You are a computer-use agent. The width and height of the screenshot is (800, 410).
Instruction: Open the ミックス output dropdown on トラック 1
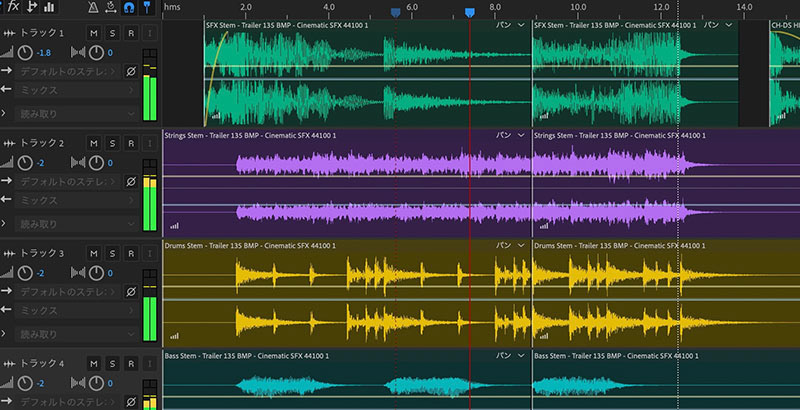tap(77, 90)
